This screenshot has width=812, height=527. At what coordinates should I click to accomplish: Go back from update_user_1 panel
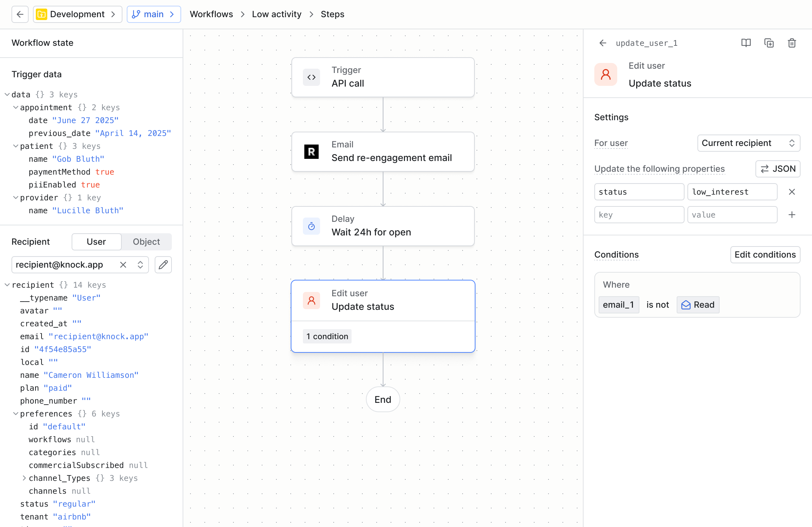click(x=603, y=43)
